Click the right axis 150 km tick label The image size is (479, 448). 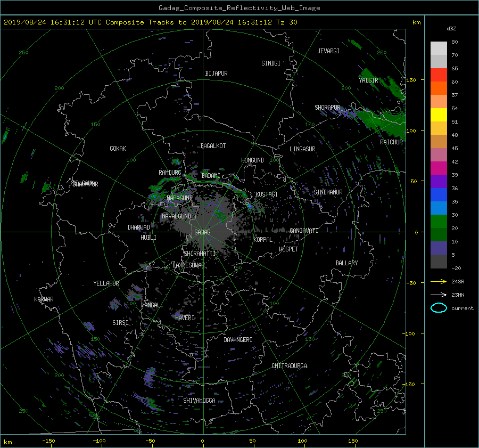tap(411, 80)
